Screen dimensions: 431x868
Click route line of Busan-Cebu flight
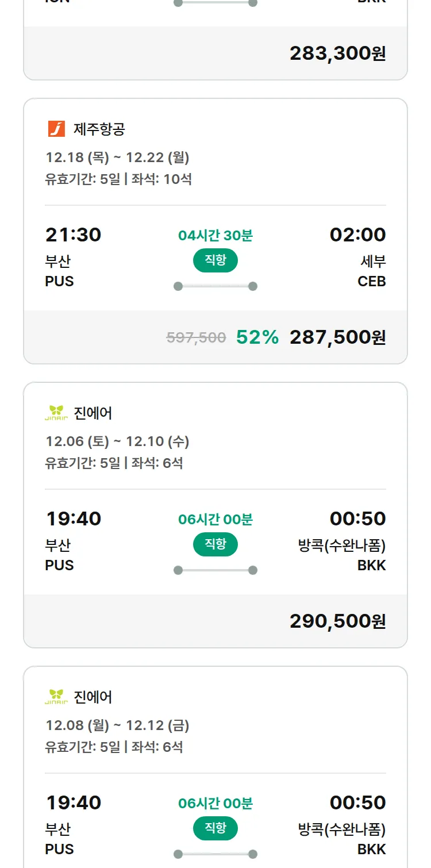pos(215,286)
